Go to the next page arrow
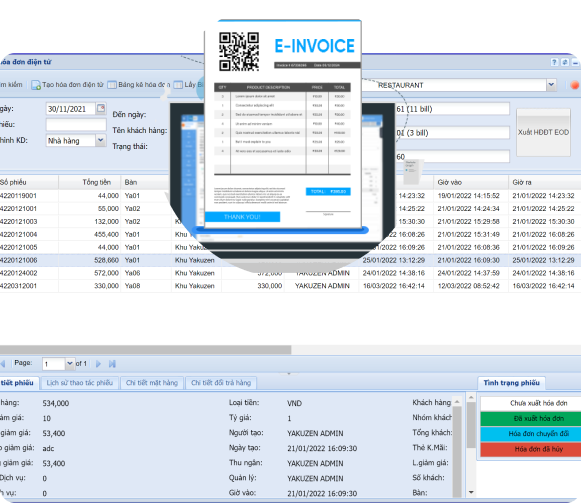This screenshot has height=503, width=581. tap(99, 364)
